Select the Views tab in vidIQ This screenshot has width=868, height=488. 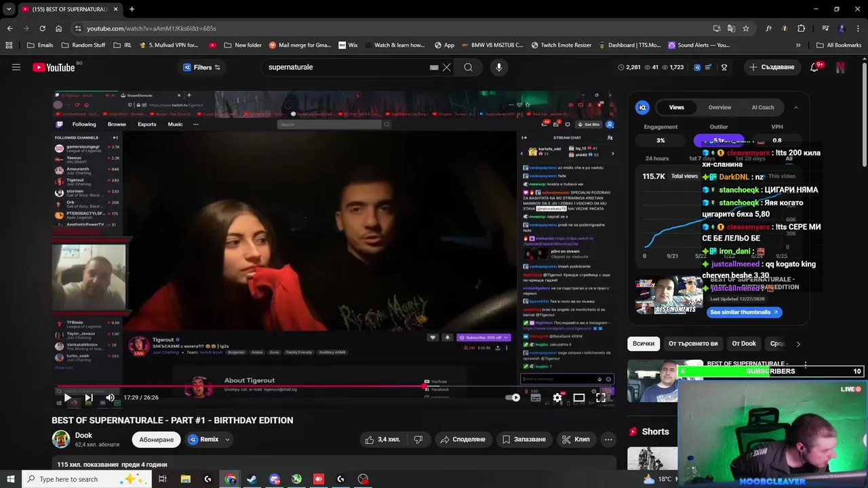677,107
